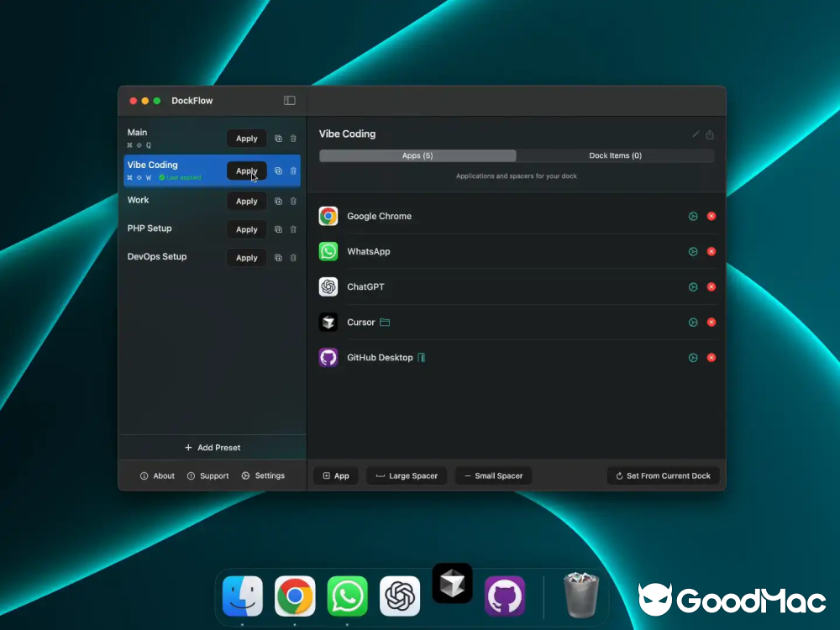Open GitHub Desktop in the Dock
The image size is (840, 630).
(x=505, y=596)
